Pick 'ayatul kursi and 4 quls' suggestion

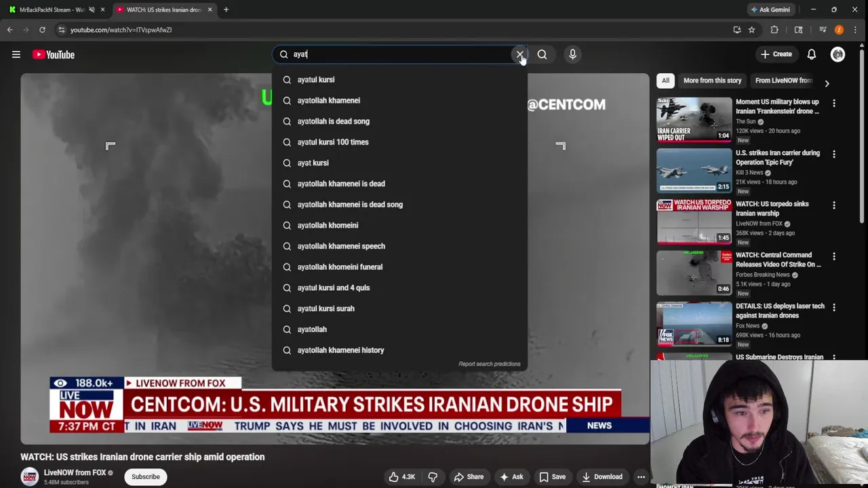click(399, 287)
